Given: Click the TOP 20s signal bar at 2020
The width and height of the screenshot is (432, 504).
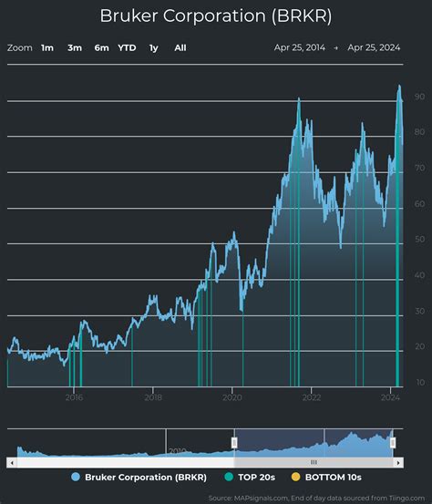Looking at the screenshot, I should tap(242, 349).
